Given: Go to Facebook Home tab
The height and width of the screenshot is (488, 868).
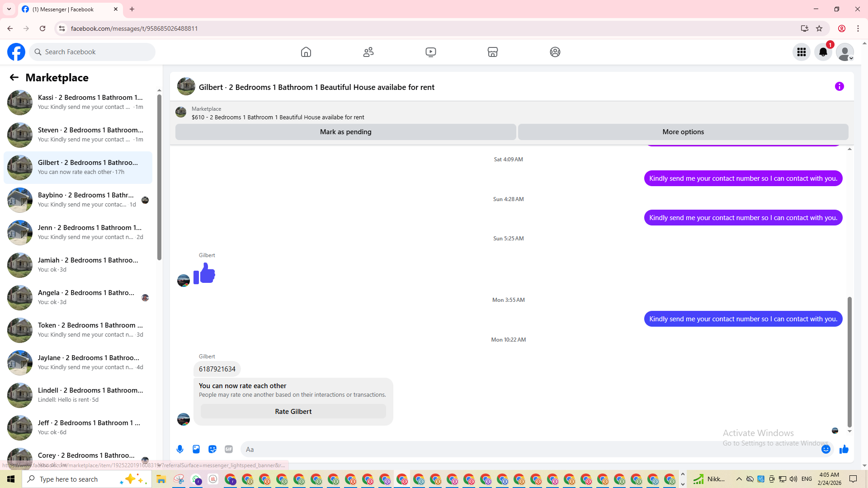Looking at the screenshot, I should pyautogui.click(x=306, y=52).
